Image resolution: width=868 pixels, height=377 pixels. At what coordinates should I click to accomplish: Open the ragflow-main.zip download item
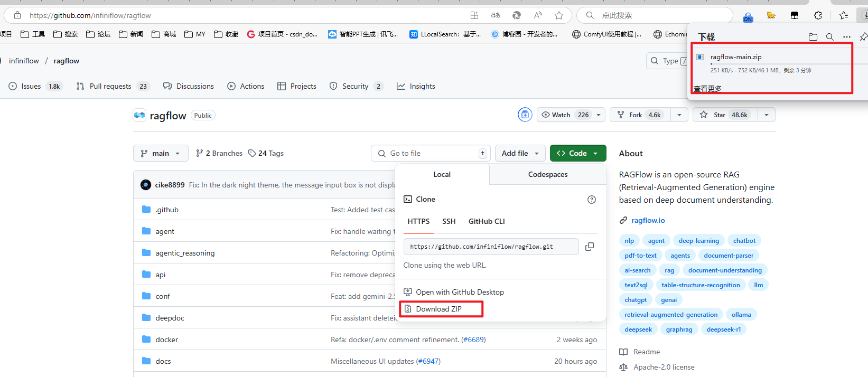tap(735, 57)
